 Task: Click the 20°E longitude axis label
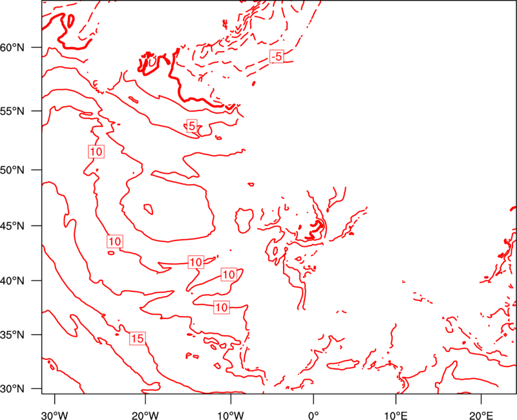481,415
